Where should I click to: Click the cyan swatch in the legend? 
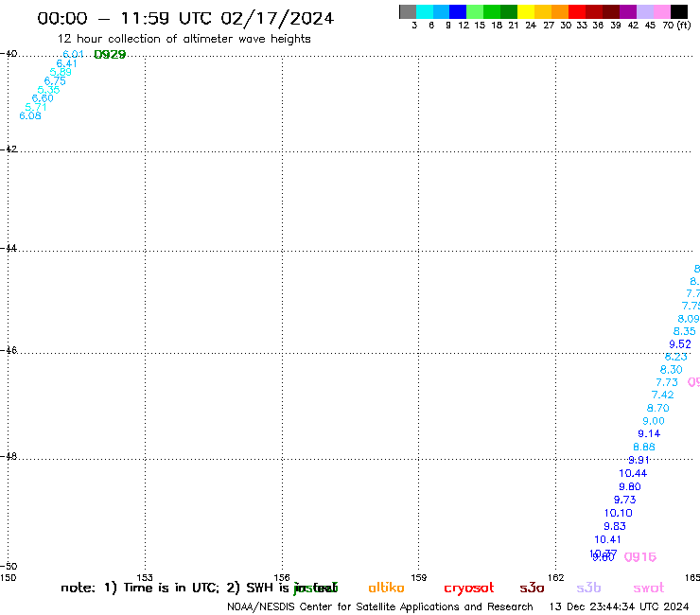[425, 11]
